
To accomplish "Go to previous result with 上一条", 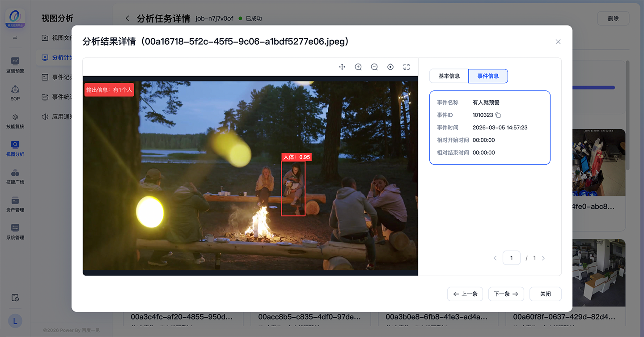I will [x=465, y=294].
